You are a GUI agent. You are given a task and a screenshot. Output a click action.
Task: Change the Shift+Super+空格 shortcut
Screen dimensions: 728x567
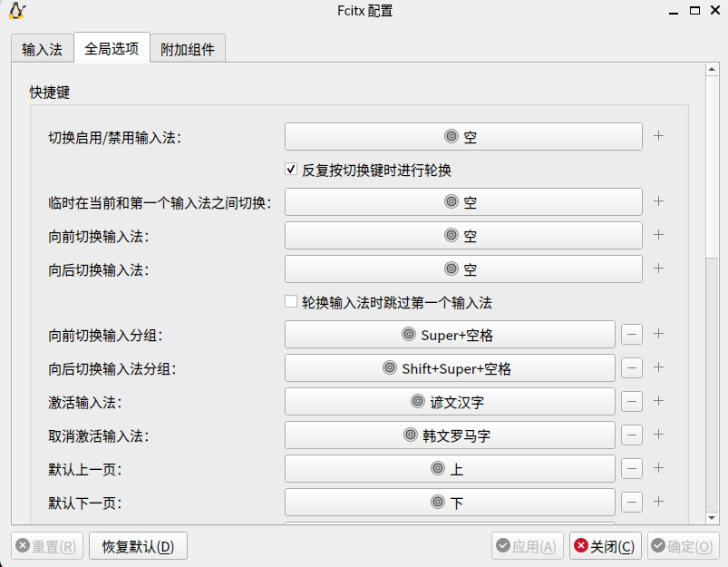[450, 367]
